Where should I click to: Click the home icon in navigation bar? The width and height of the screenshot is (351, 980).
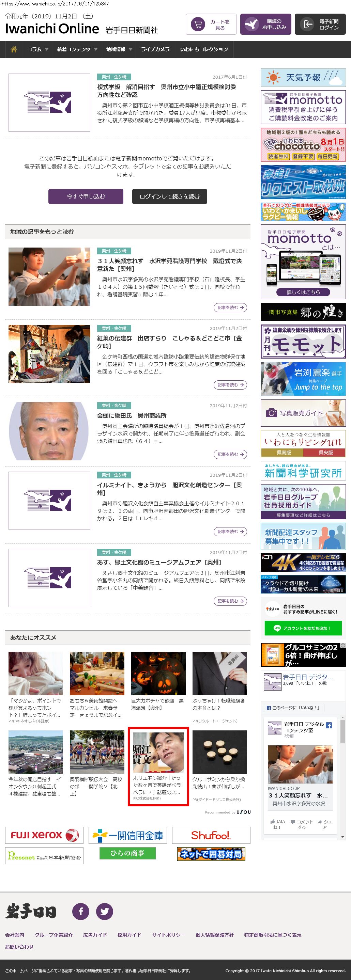pos(14,49)
